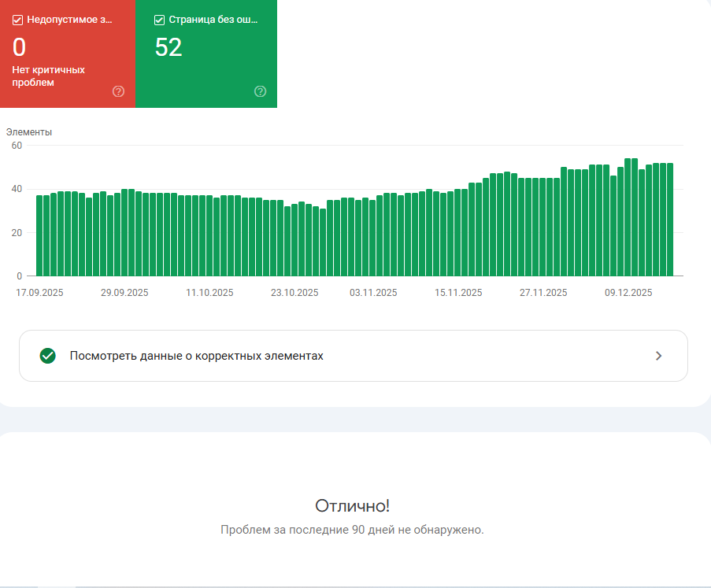
Task: Open help icon in red invalid card
Action: 118,91
